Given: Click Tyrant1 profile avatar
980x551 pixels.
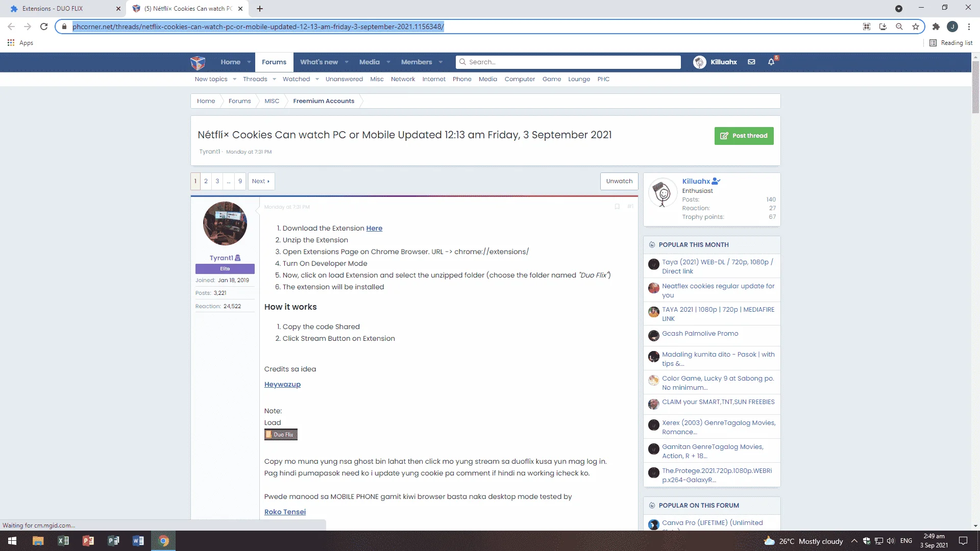Looking at the screenshot, I should click(225, 223).
